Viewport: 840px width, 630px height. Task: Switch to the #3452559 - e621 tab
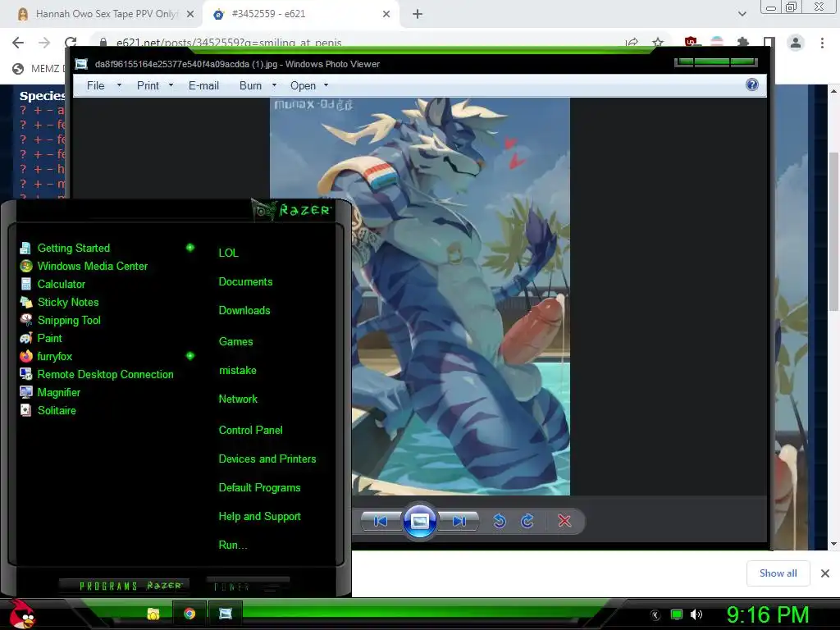(x=302, y=14)
